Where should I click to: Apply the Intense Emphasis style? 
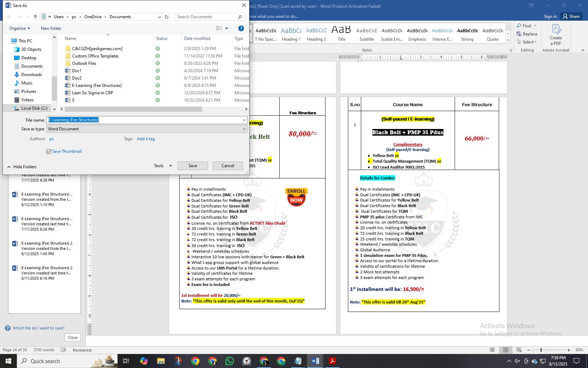pos(442,34)
